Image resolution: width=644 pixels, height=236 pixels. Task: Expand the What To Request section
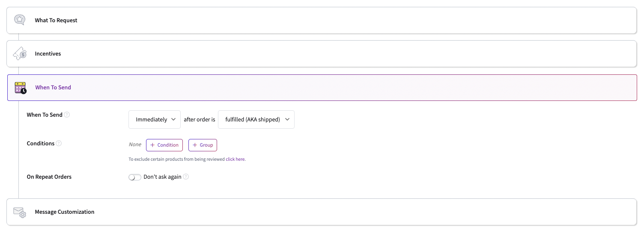point(56,20)
